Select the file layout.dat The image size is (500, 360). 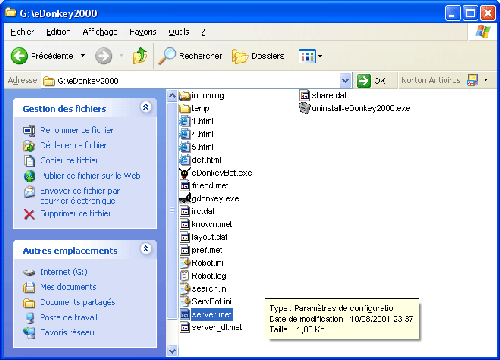click(x=204, y=237)
